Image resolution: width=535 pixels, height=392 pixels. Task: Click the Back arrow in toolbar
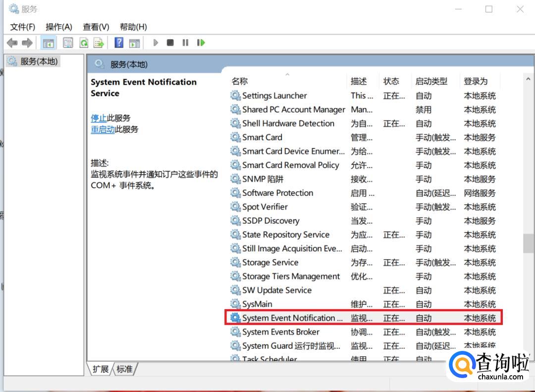(x=12, y=43)
